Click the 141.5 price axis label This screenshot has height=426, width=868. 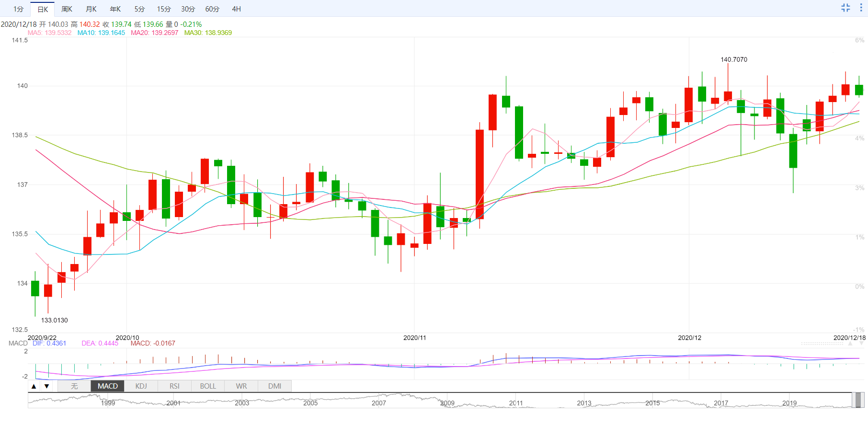[20, 40]
